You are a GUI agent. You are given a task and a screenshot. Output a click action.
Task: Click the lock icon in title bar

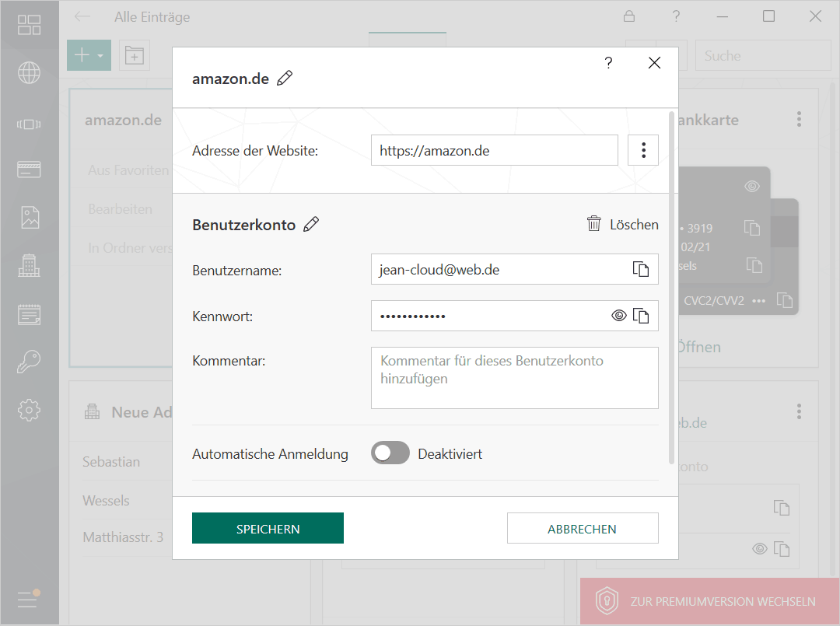point(629,16)
